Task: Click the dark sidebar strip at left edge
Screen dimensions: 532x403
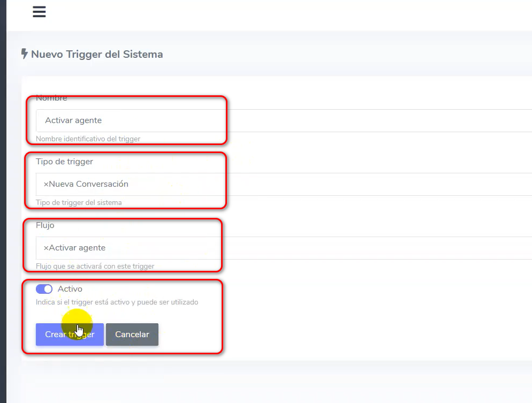Action: 3,214
